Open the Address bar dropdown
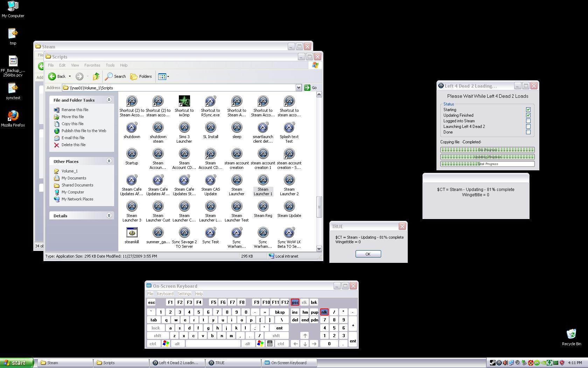 (299, 88)
